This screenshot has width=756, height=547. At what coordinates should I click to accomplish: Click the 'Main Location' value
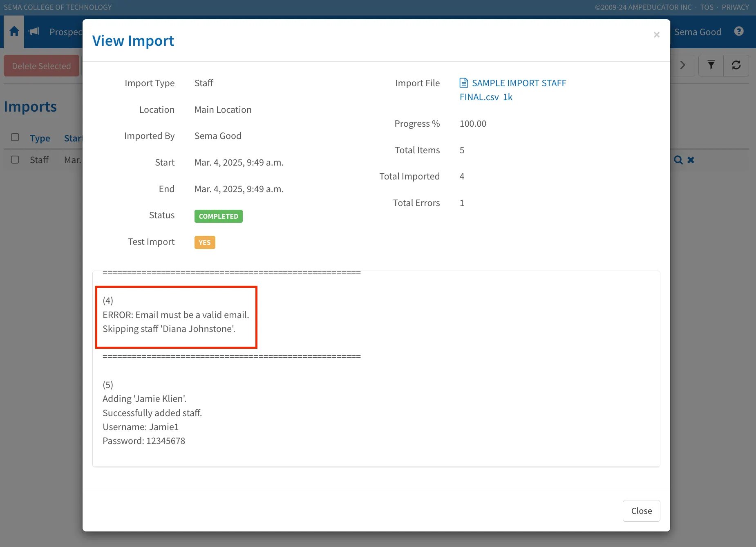coord(223,110)
